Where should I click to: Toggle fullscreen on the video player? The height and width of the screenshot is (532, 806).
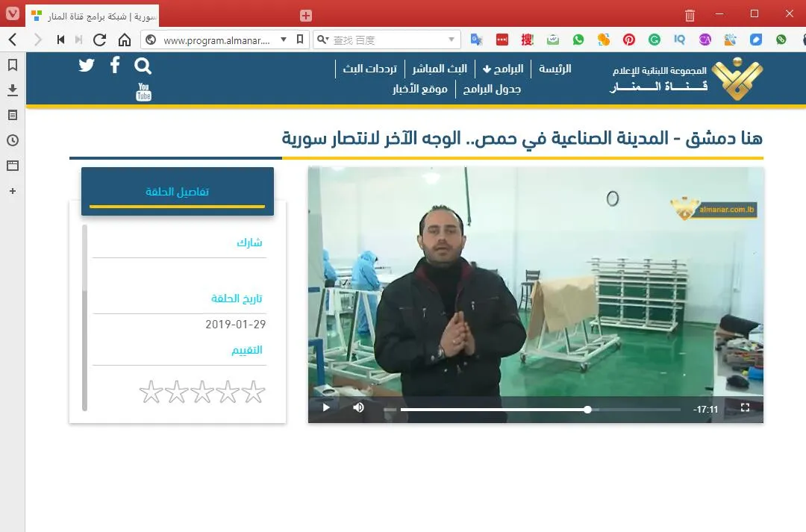coord(744,407)
